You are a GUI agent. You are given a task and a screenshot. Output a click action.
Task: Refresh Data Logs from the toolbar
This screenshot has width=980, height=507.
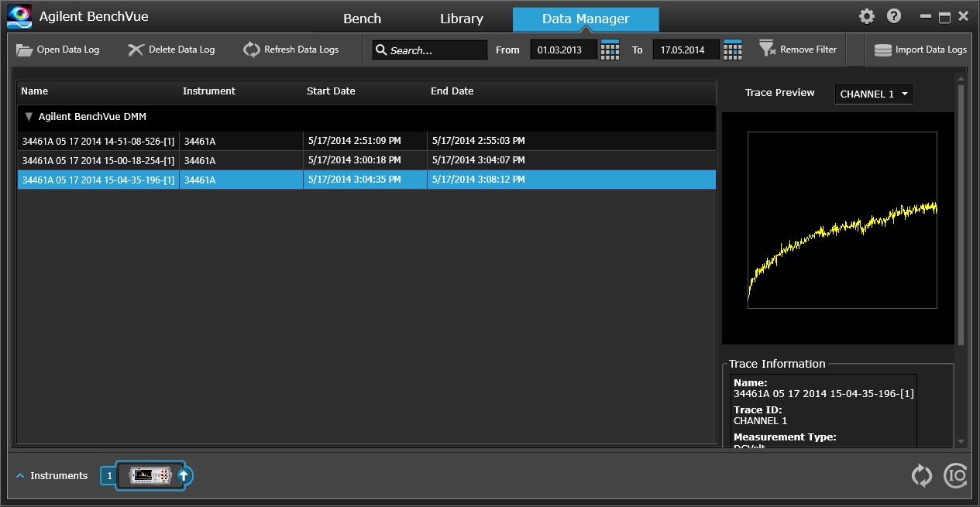click(291, 50)
